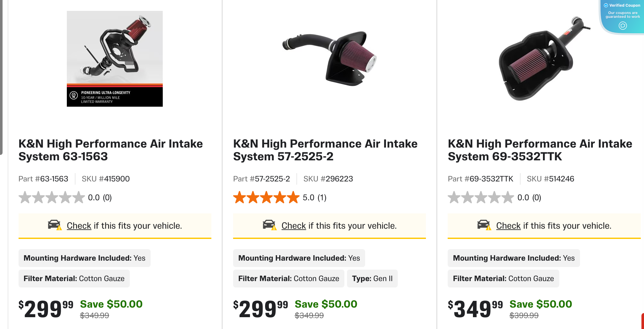
Task: Click vehicle fit icon on 69-3532TTK card
Action: [484, 225]
